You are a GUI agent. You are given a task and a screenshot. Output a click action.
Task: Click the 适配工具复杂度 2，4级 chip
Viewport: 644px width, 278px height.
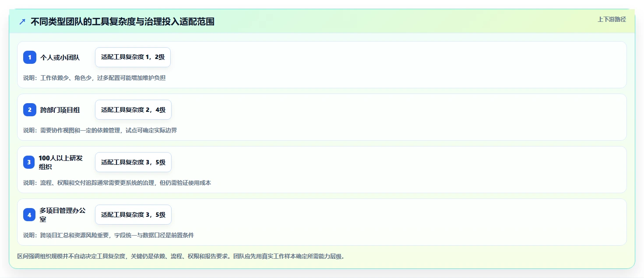133,110
